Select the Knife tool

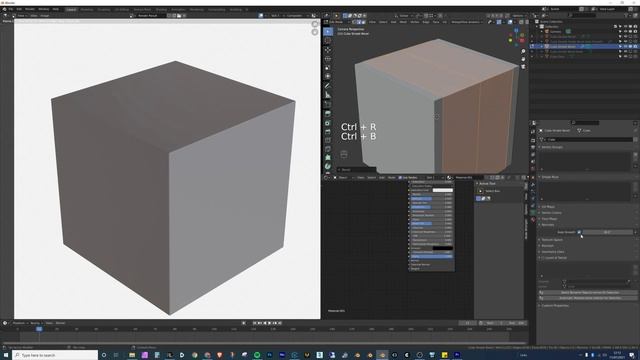point(328,149)
